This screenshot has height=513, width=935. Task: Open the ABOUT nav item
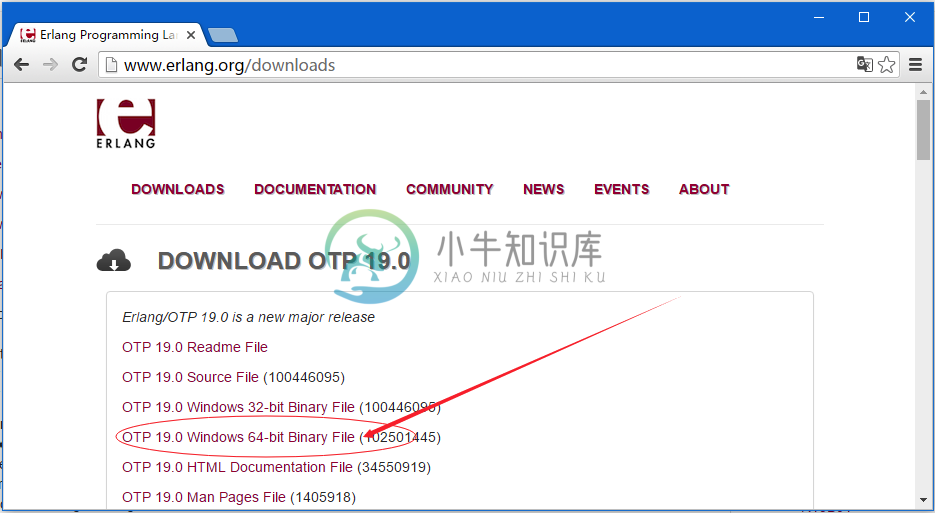click(x=704, y=189)
